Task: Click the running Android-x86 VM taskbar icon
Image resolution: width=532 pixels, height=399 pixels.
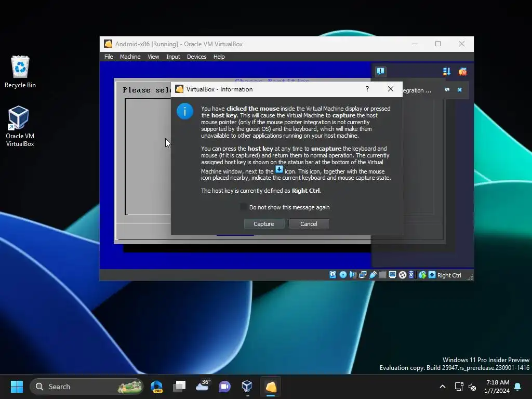Action: coord(271,387)
